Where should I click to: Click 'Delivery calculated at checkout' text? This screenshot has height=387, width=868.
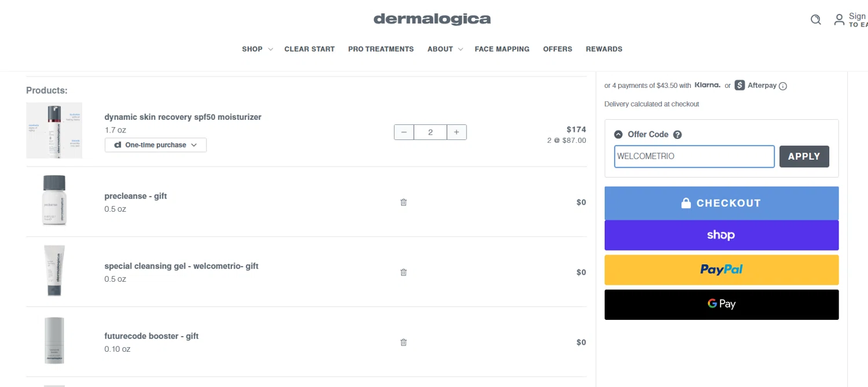(x=652, y=104)
